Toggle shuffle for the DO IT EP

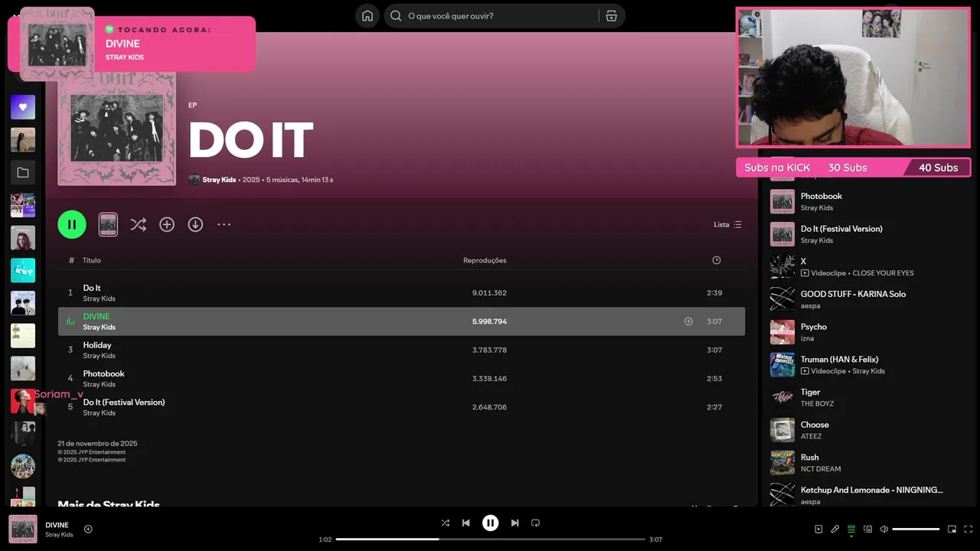coord(138,224)
